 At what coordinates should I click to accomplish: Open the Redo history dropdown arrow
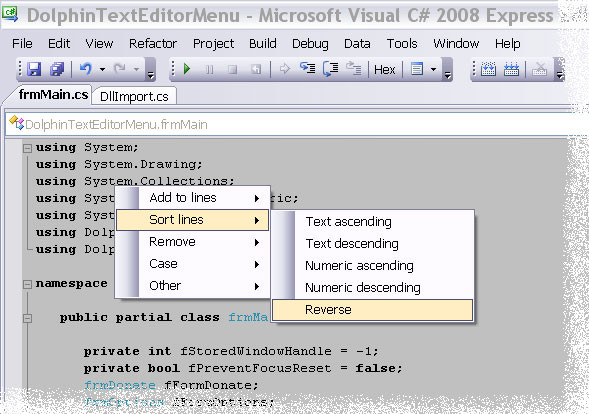[x=136, y=69]
